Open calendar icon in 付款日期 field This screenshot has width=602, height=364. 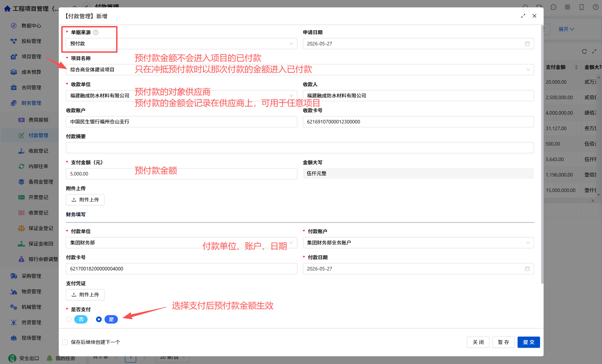click(x=527, y=269)
